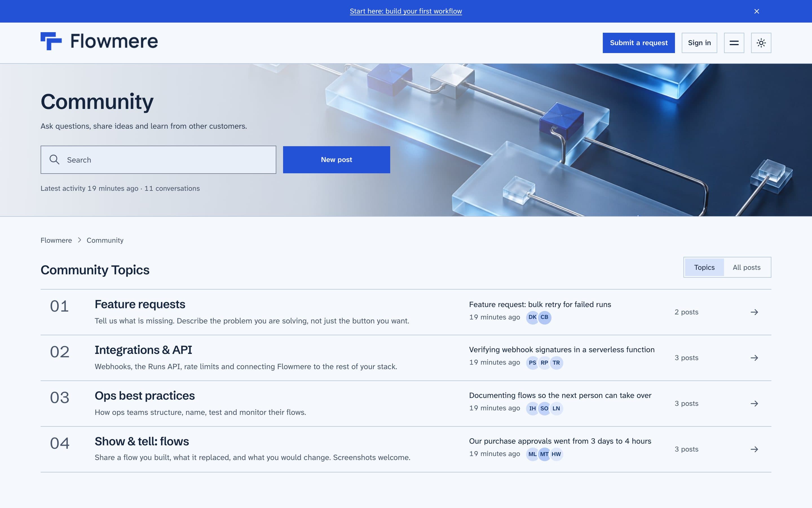Switch to the Topics tab
Viewport: 812px width, 508px height.
pos(704,268)
